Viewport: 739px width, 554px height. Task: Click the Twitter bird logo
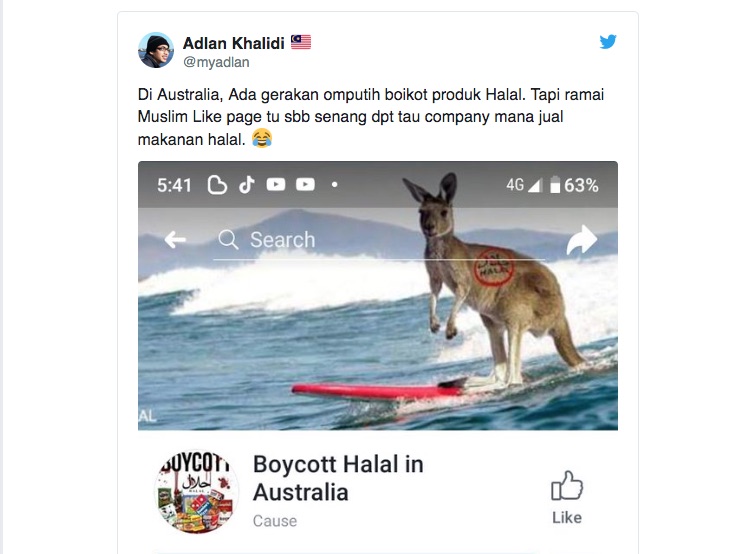point(608,41)
